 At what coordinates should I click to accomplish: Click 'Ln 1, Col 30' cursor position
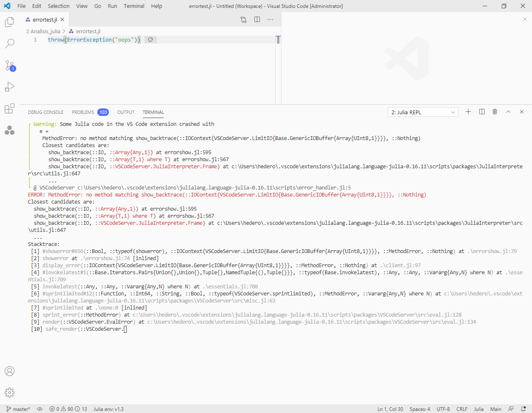click(x=390, y=409)
